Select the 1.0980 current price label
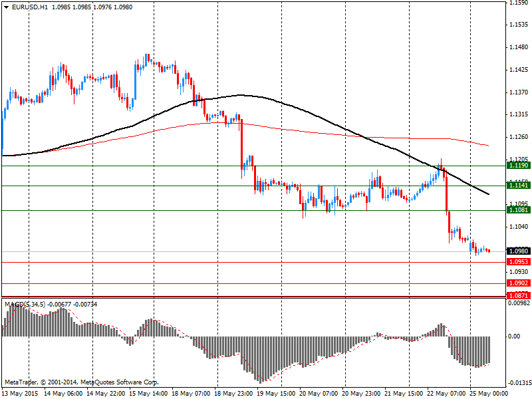The height and width of the screenshot is (399, 532). tap(519, 251)
